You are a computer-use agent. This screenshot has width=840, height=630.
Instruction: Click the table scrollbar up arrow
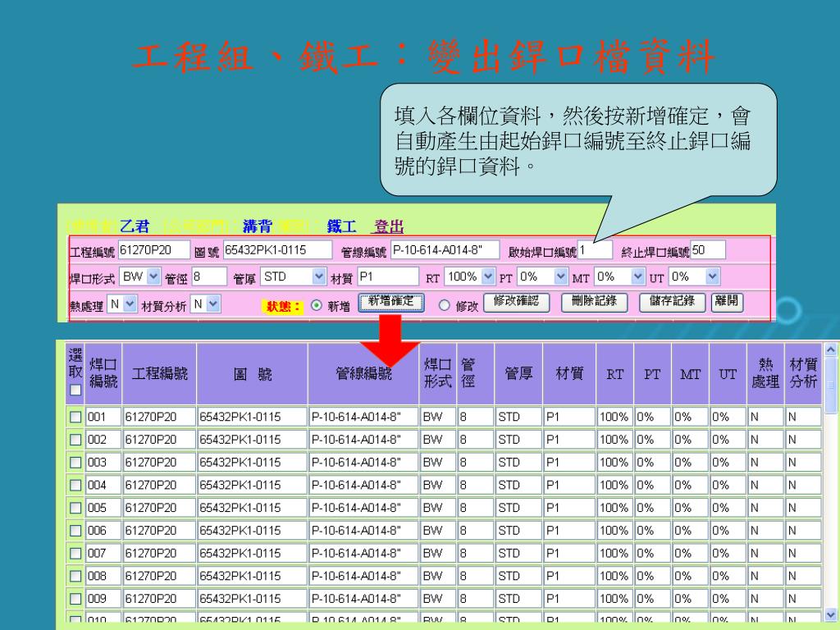pos(831,349)
